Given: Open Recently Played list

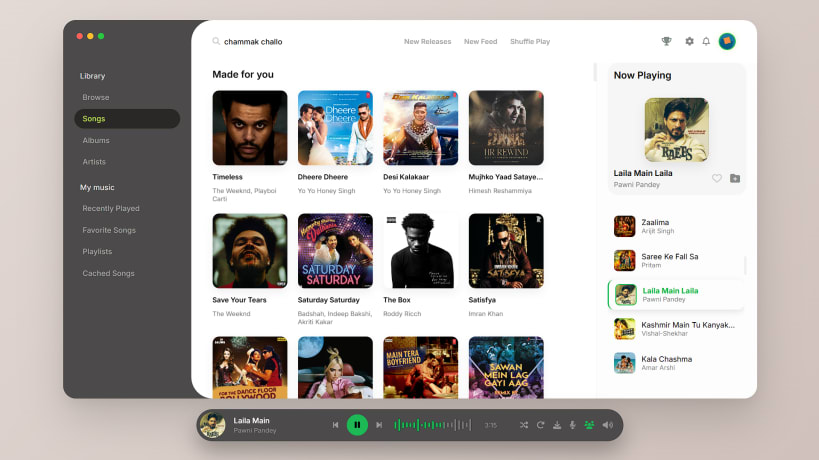Looking at the screenshot, I should [x=111, y=208].
